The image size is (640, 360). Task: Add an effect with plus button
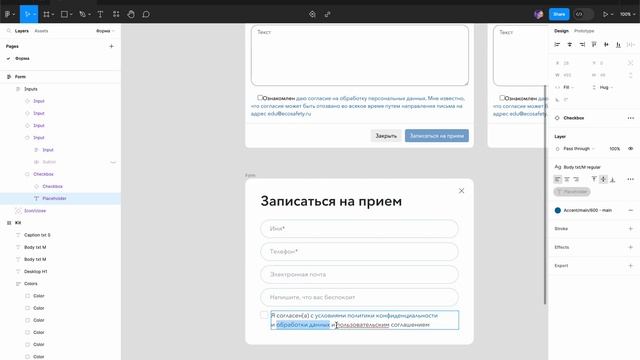coord(631,247)
